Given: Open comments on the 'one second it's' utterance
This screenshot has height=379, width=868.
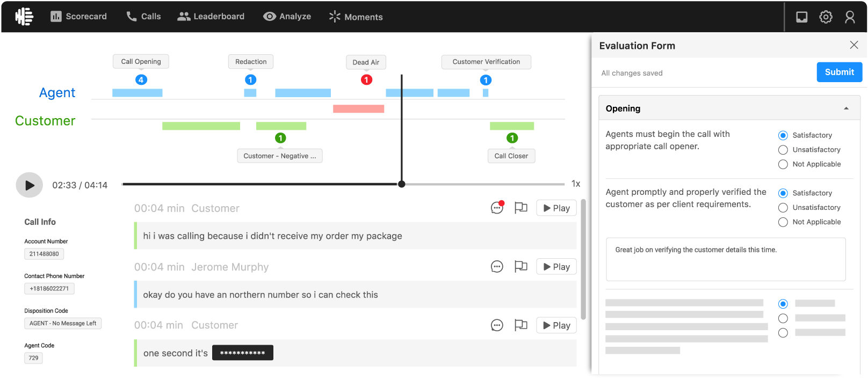Looking at the screenshot, I should point(497,325).
